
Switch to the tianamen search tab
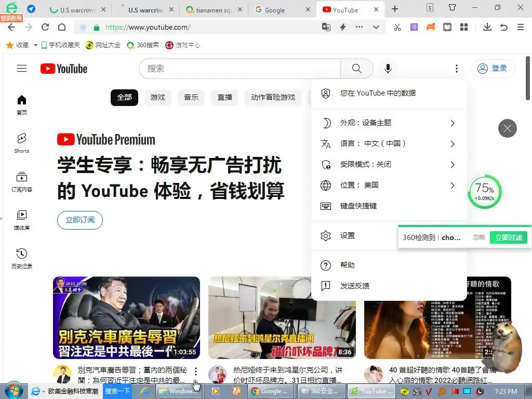pyautogui.click(x=215, y=10)
